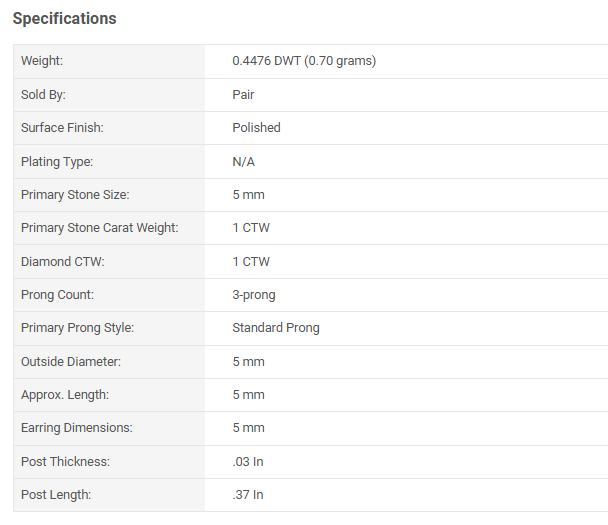Select the Sold By label
Screen dimensions: 608x525
pos(43,95)
